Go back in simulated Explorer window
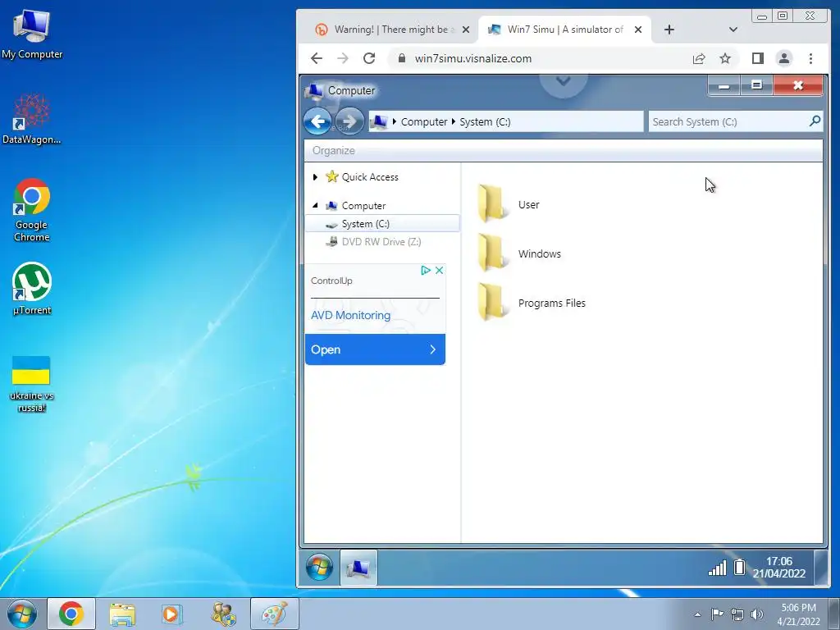The image size is (840, 630). [317, 121]
